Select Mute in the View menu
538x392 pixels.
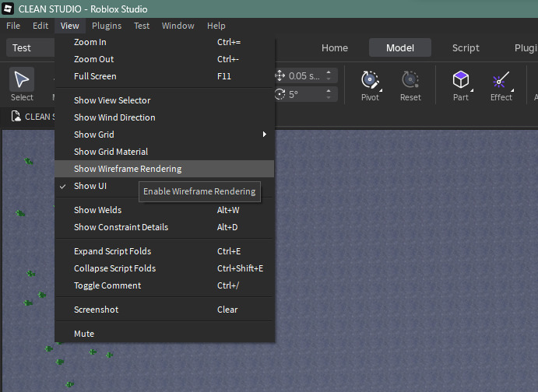(84, 334)
